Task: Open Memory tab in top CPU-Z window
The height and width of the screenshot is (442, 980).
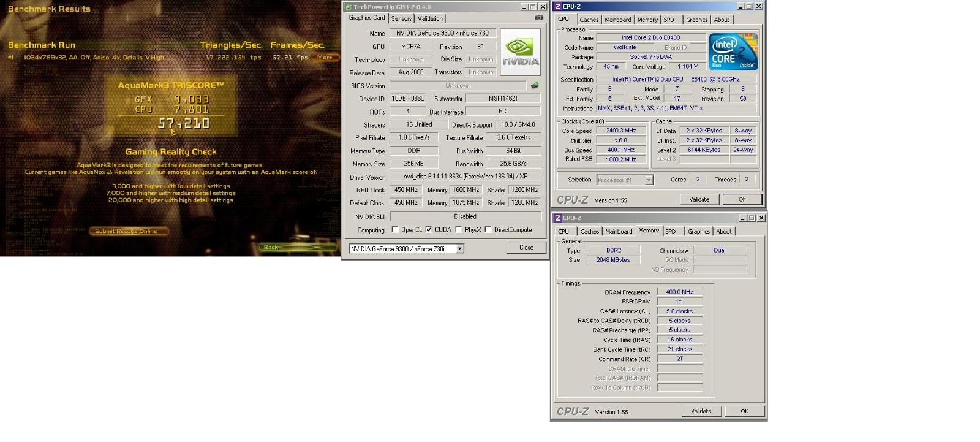Action: coord(647,20)
